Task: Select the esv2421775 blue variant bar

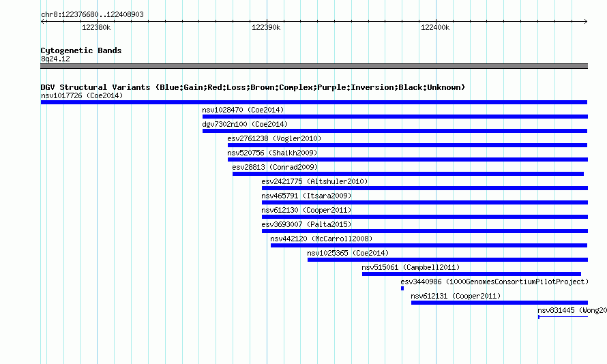Action: [425, 188]
